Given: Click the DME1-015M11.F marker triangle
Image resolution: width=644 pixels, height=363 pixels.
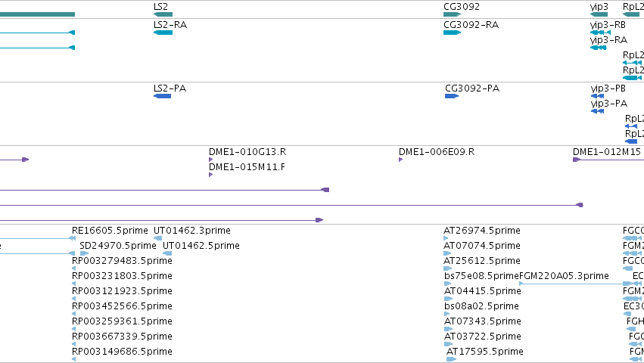Looking at the screenshot, I should (x=210, y=175).
